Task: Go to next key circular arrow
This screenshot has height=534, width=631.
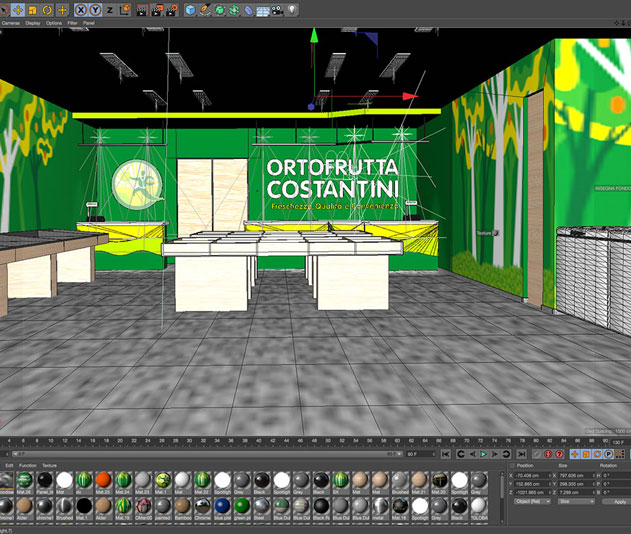Action: tap(506, 454)
